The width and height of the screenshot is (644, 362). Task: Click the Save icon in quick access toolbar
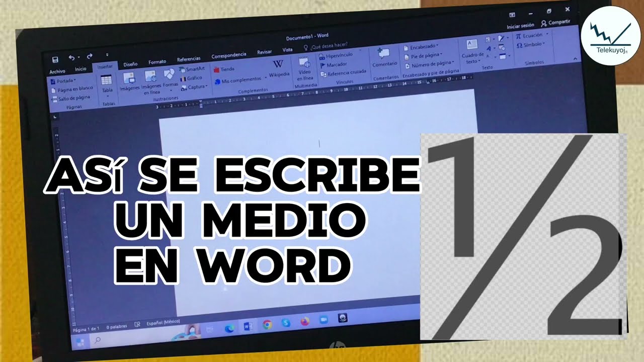pyautogui.click(x=55, y=59)
